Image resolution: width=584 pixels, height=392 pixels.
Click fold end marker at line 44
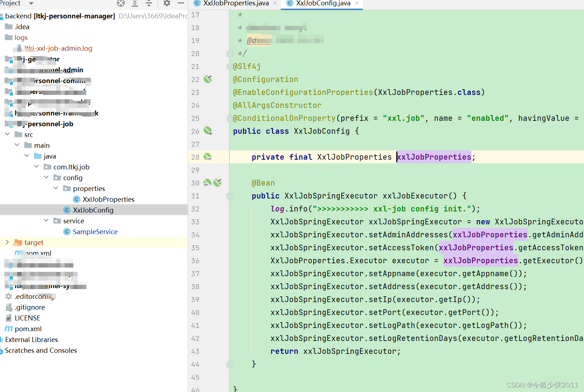pyautogui.click(x=229, y=364)
